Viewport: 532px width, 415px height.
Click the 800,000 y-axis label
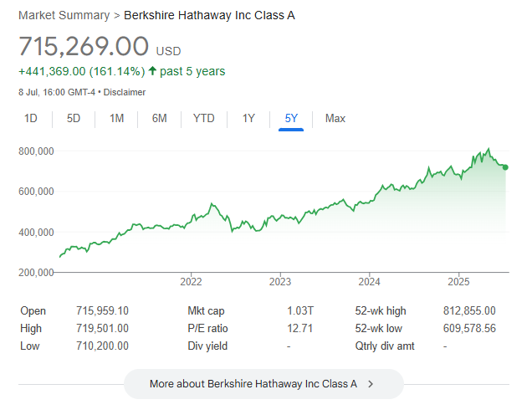click(36, 151)
